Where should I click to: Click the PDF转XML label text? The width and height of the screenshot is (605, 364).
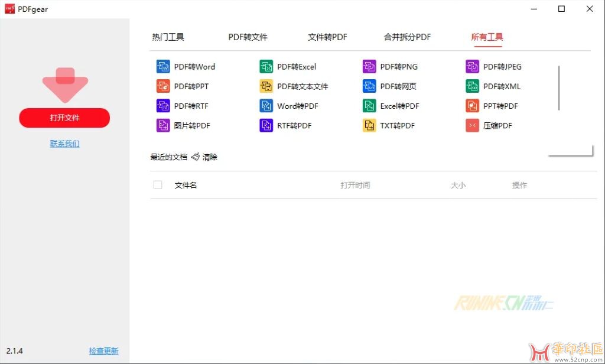[502, 86]
